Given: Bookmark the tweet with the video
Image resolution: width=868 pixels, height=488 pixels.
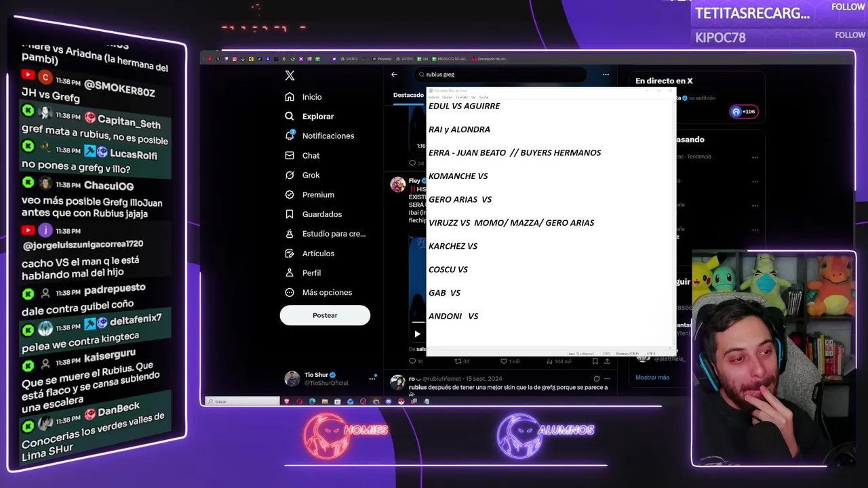Looking at the screenshot, I should pyautogui.click(x=595, y=361).
